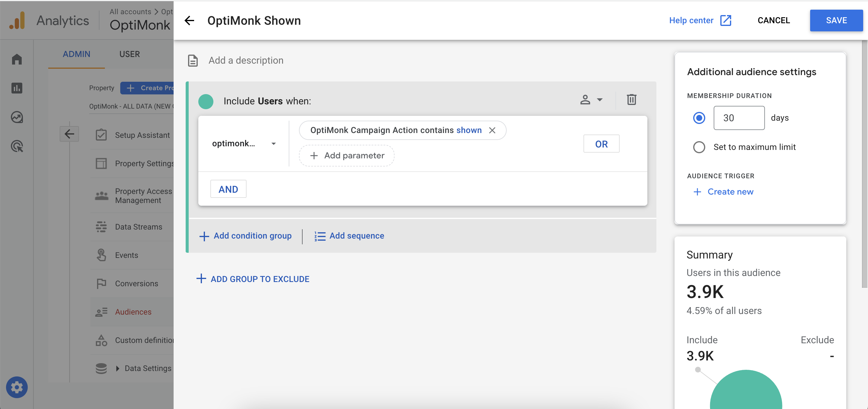Click the description document icon

click(x=193, y=61)
